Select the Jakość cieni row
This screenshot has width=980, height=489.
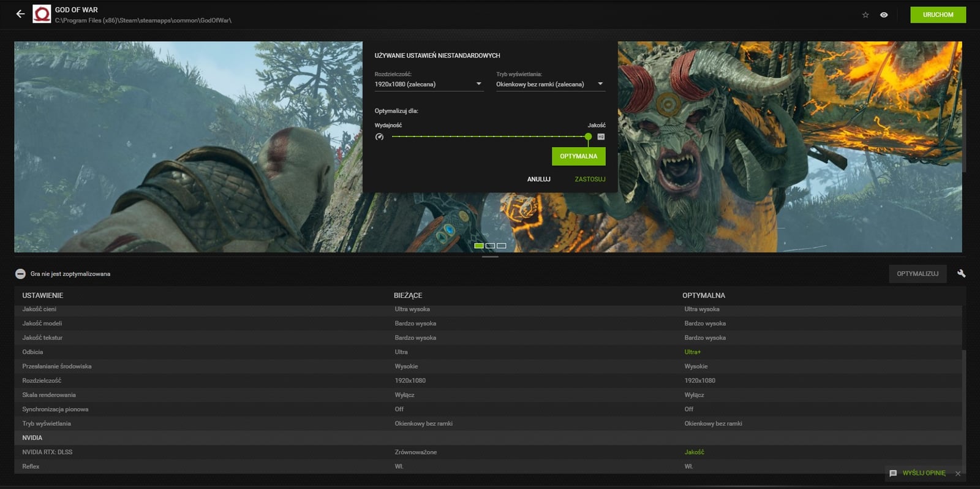pos(488,309)
